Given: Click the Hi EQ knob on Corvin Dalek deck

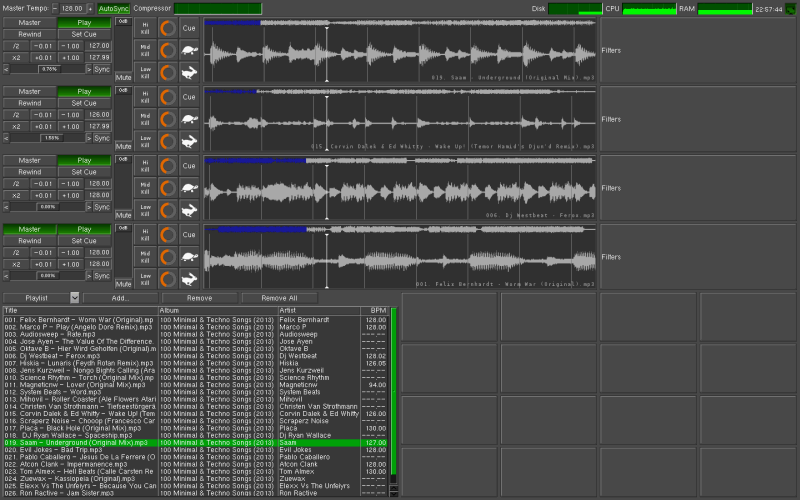Looking at the screenshot, I should click(x=168, y=97).
